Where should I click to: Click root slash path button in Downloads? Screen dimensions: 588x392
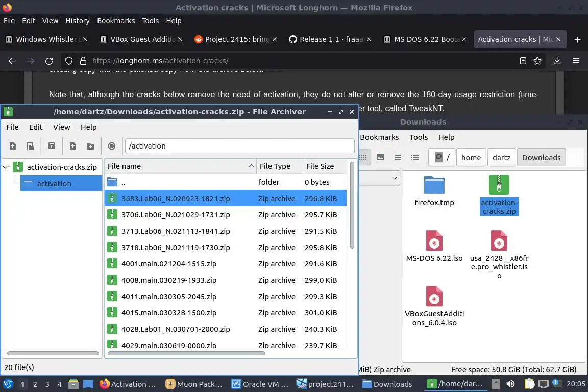[x=442, y=158]
